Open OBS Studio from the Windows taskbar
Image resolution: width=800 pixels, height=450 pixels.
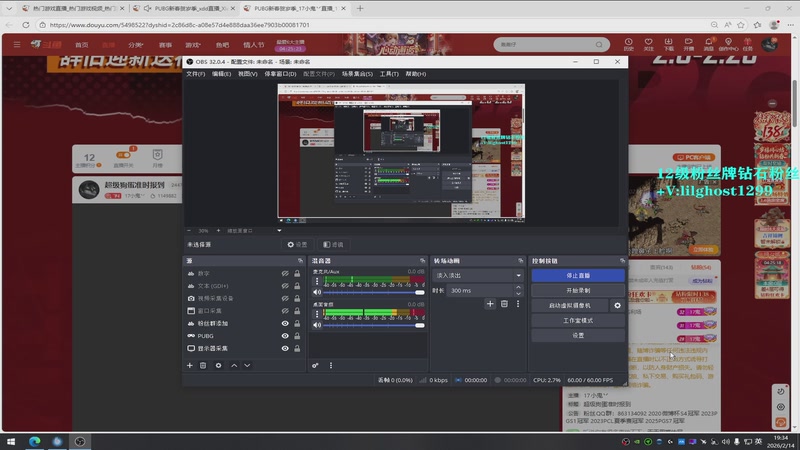(x=80, y=441)
